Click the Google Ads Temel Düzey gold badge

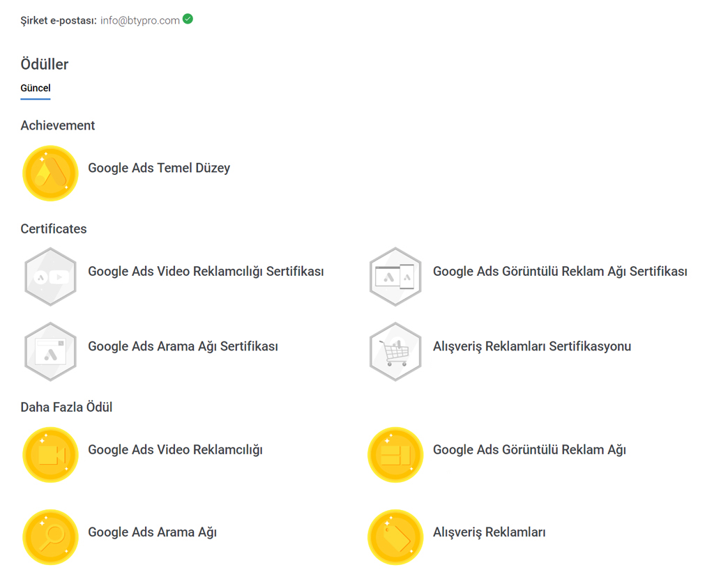click(x=50, y=173)
